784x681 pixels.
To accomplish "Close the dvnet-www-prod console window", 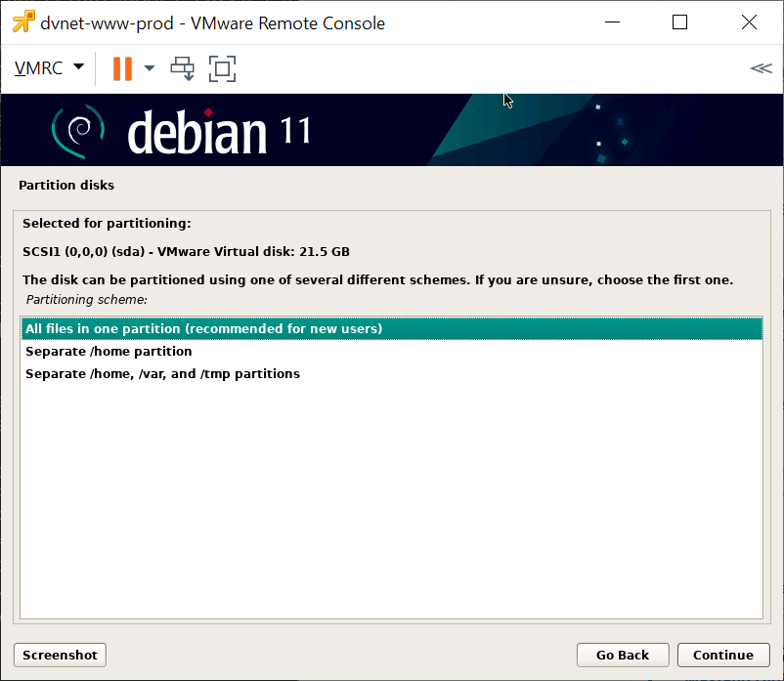I will click(x=748, y=22).
